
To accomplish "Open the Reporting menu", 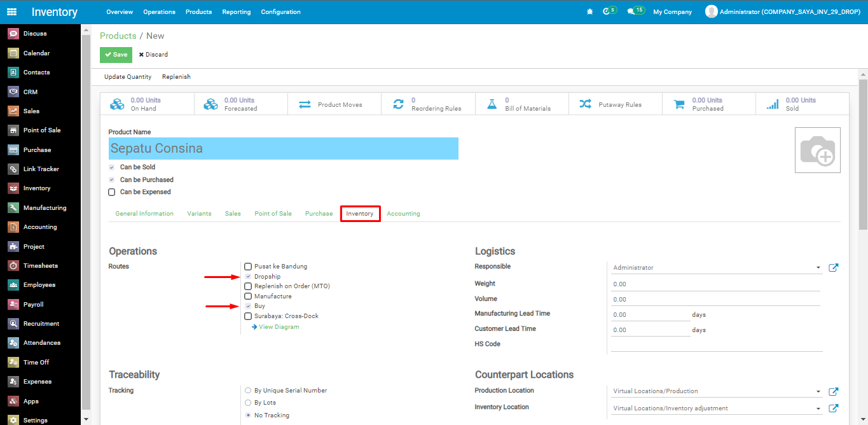I will pyautogui.click(x=237, y=12).
